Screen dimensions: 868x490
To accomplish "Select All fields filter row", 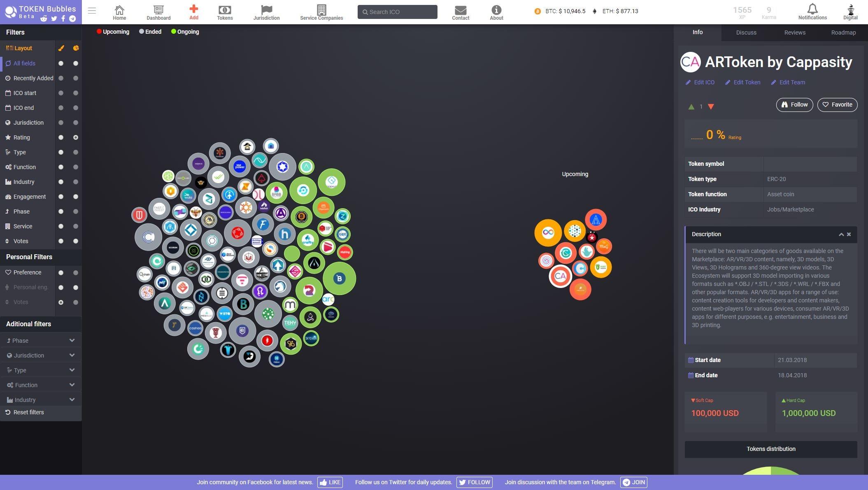I will click(28, 63).
